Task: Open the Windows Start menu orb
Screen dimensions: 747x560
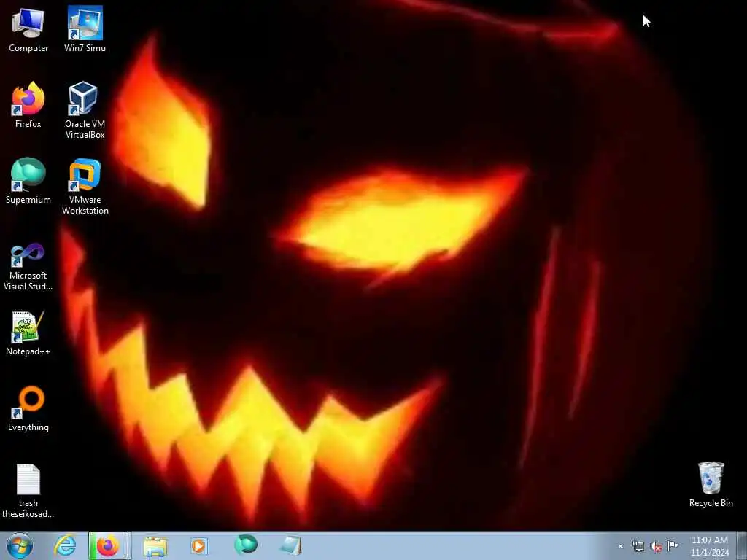Action: tap(20, 545)
